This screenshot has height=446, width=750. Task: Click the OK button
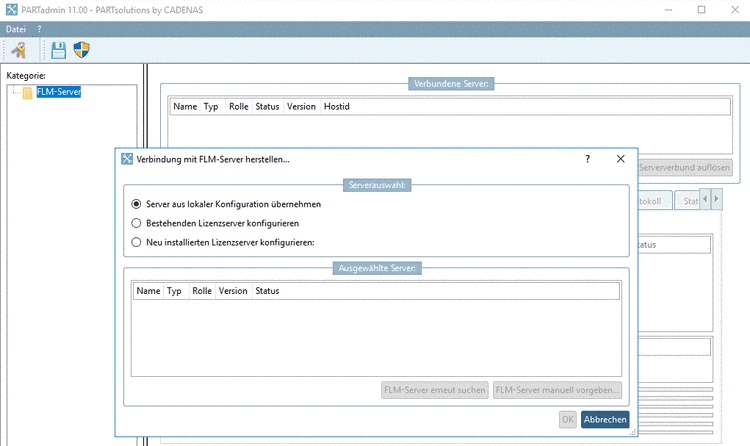point(568,420)
